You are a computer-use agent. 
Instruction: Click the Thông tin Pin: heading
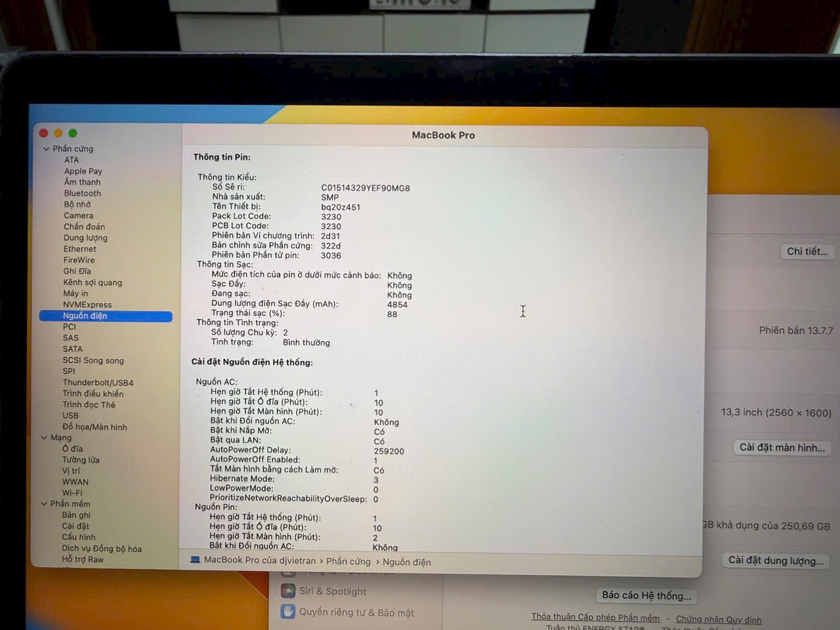(222, 157)
